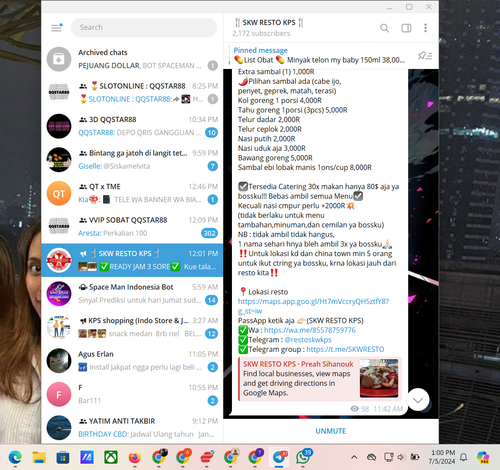
Task: Click the Google Maps food preview thumbnail
Action: point(379,378)
